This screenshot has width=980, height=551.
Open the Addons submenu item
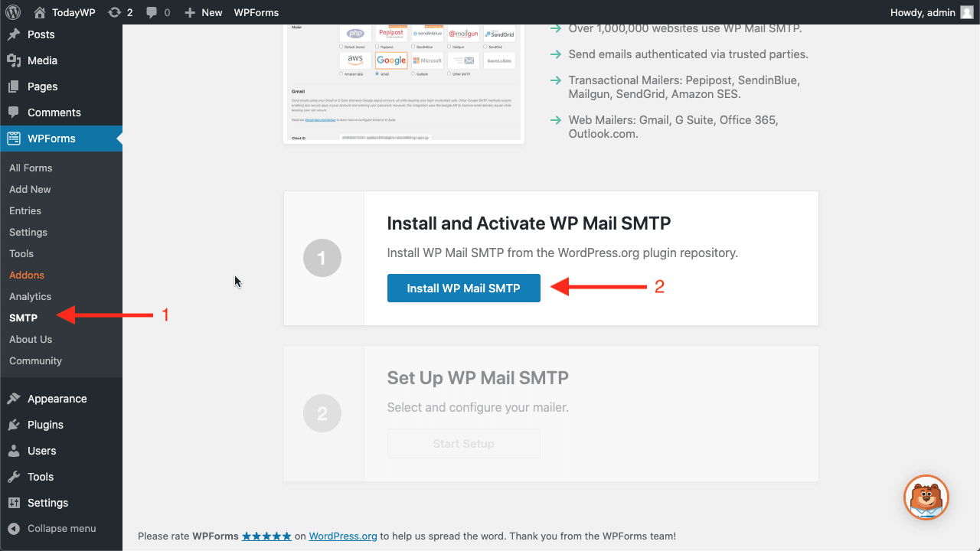tap(27, 275)
